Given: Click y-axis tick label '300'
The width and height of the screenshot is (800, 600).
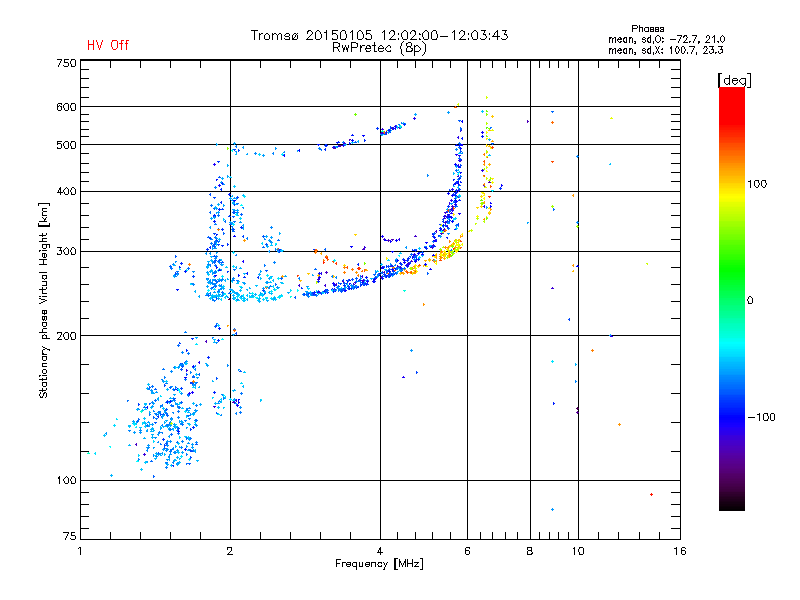Looking at the screenshot, I should (66, 251).
